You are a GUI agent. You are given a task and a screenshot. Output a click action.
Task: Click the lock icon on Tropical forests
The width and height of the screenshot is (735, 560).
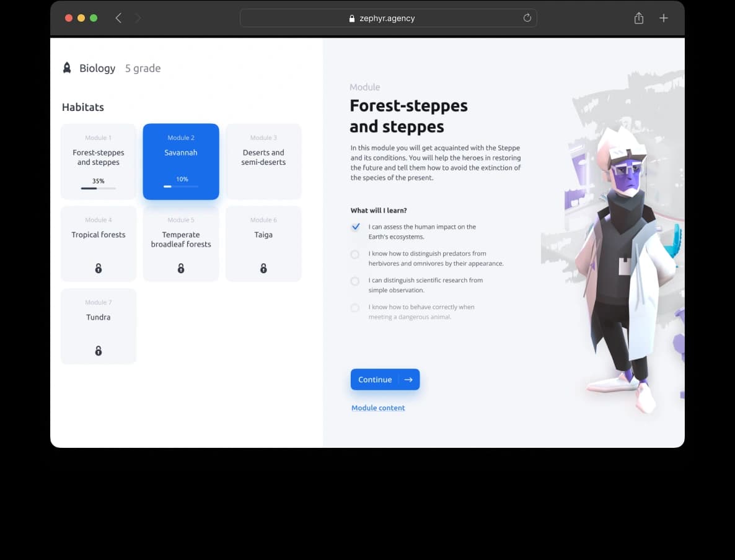pyautogui.click(x=98, y=268)
